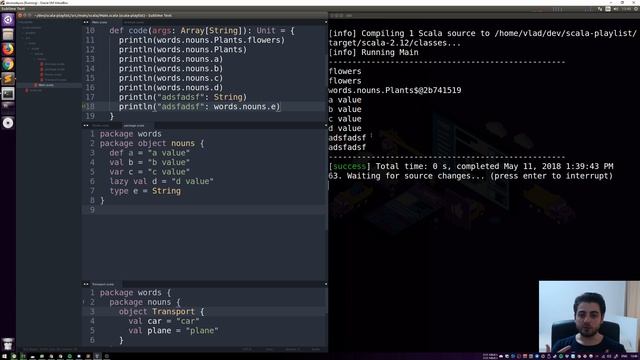
Task: Click the line 'println(words.nouns.Plants.flowers)'
Action: (202, 40)
